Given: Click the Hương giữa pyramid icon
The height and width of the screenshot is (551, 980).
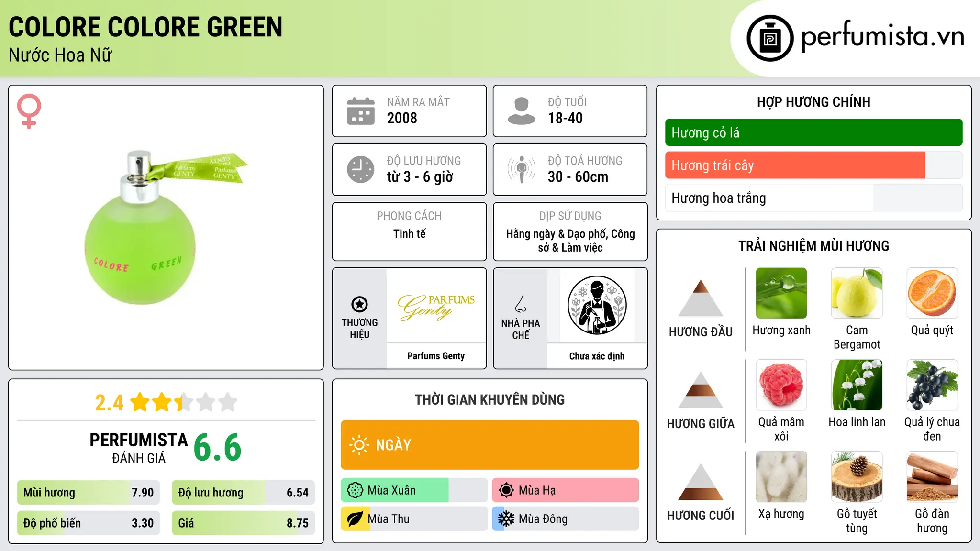Looking at the screenshot, I should (x=701, y=390).
